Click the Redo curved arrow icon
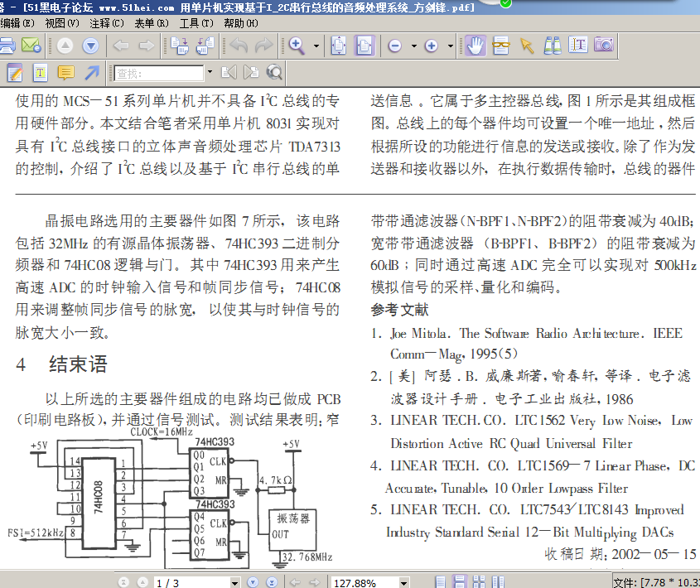Viewport: 700px width, 588px height. click(x=263, y=46)
